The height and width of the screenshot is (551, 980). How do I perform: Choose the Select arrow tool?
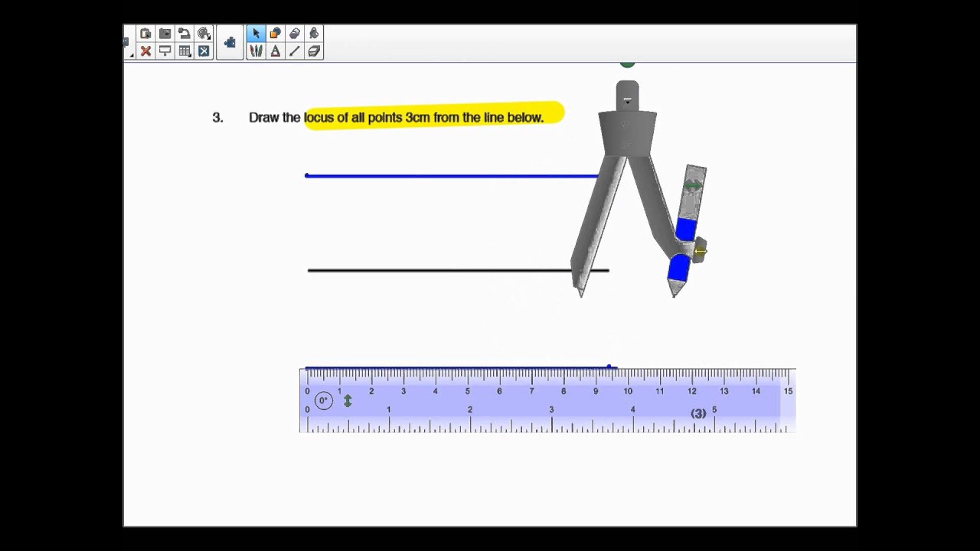(256, 34)
